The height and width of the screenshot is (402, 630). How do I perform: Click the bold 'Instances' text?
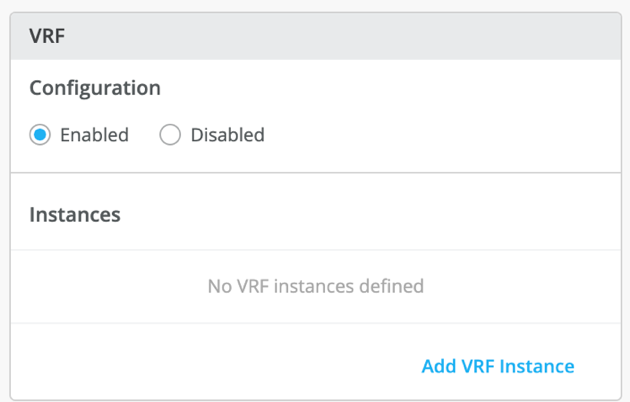(x=75, y=214)
